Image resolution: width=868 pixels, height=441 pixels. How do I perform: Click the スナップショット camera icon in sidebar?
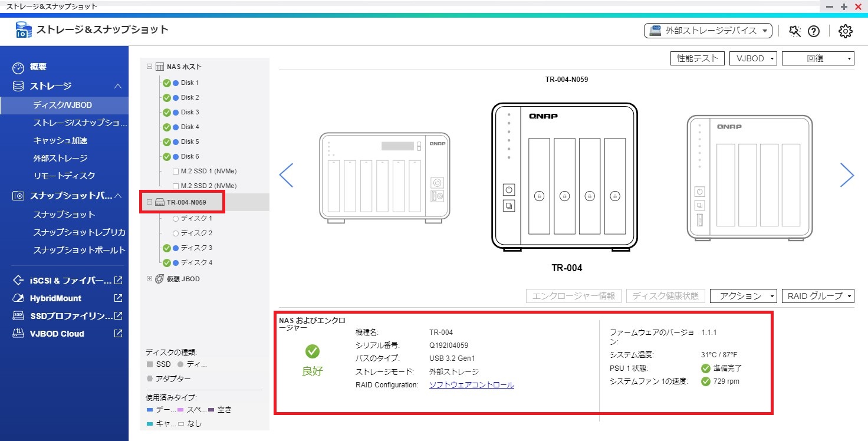pyautogui.click(x=18, y=196)
